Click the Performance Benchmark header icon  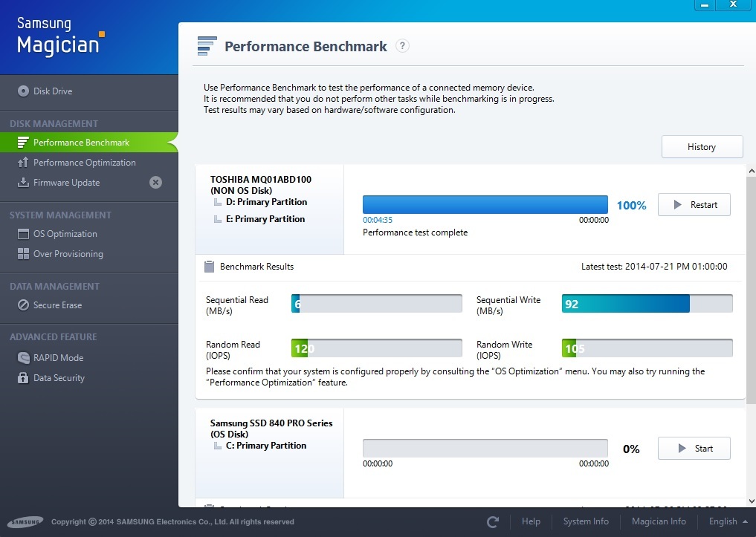click(207, 46)
